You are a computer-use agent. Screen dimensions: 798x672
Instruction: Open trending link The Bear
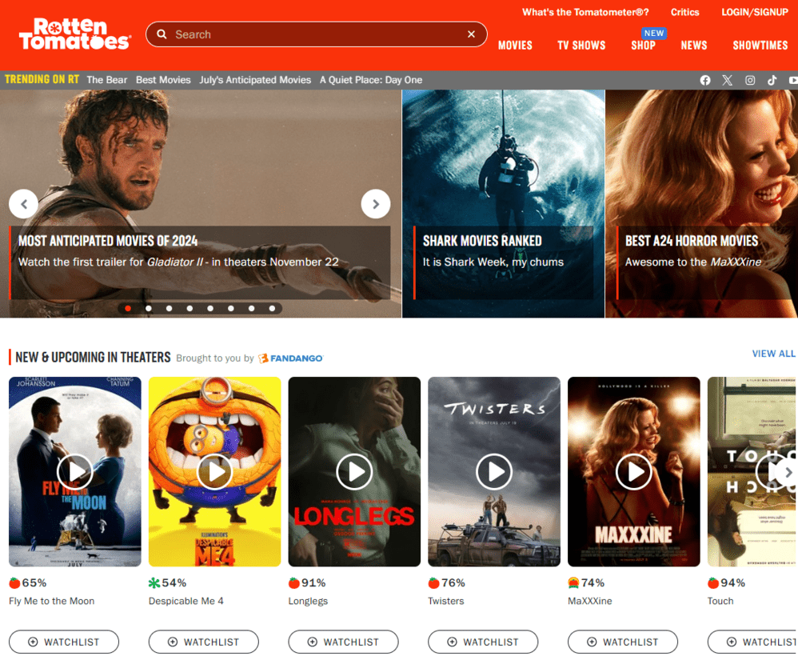click(107, 80)
